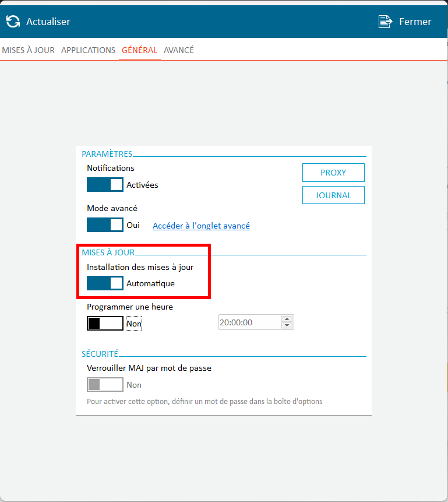
Task: Toggle Verrouiller MAJ par mot de passe
Action: coord(105,384)
